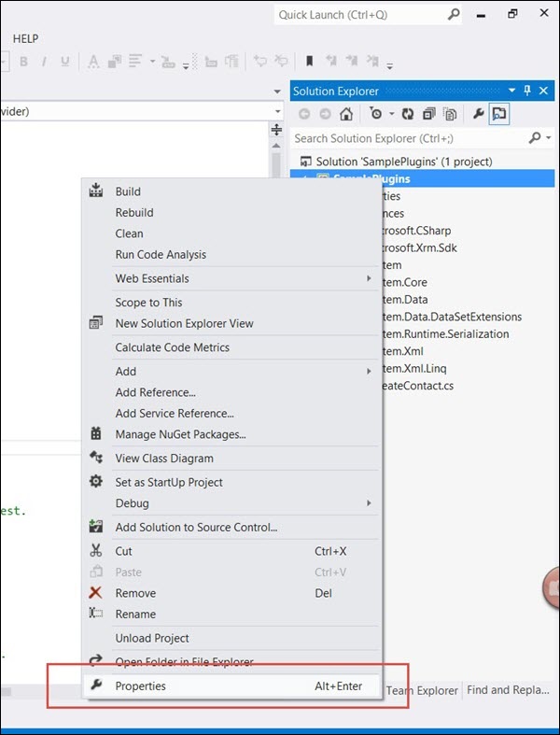Image resolution: width=560 pixels, height=735 pixels.
Task: Open the document tab list dropdown arrow
Action: coord(277,92)
